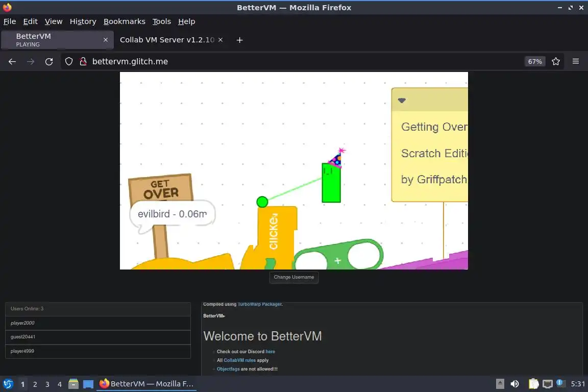Select user guest20441 in the users list
The image size is (588, 392).
98,337
